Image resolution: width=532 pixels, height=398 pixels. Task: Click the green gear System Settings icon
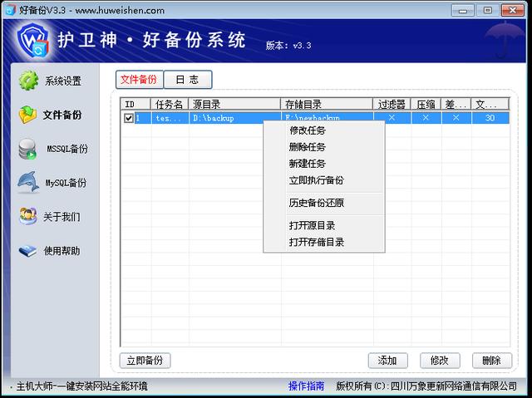coord(28,81)
